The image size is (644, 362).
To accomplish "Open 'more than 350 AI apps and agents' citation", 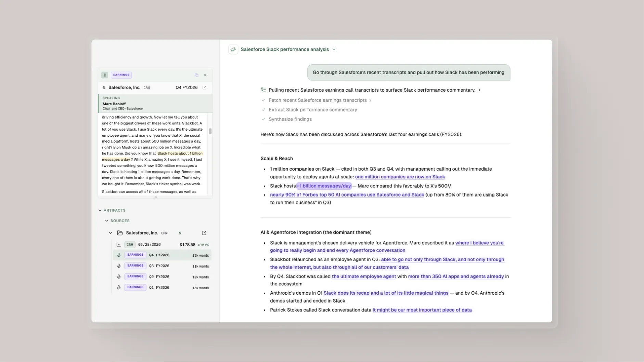I will [456, 277].
